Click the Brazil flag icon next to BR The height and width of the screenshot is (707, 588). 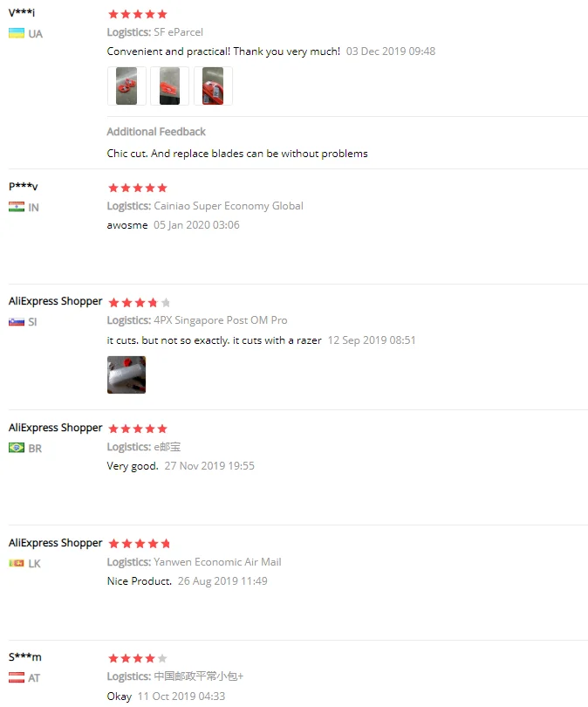pos(17,448)
